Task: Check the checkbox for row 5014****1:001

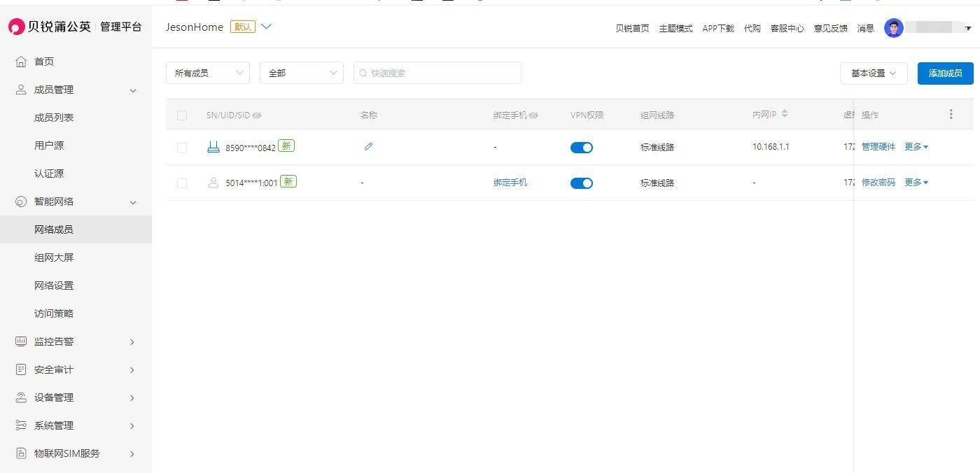Action: coord(182,183)
